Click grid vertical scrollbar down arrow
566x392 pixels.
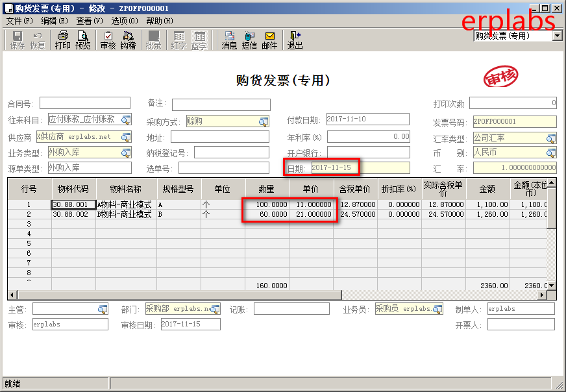coord(552,286)
